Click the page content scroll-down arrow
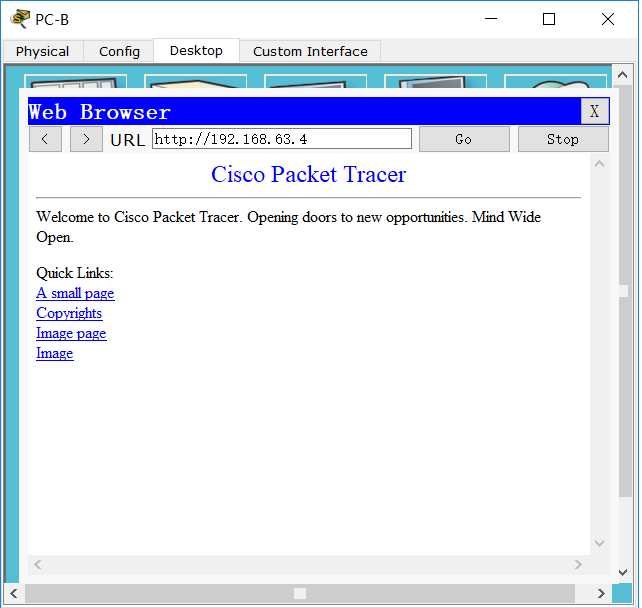The height and width of the screenshot is (608, 642). 599,543
